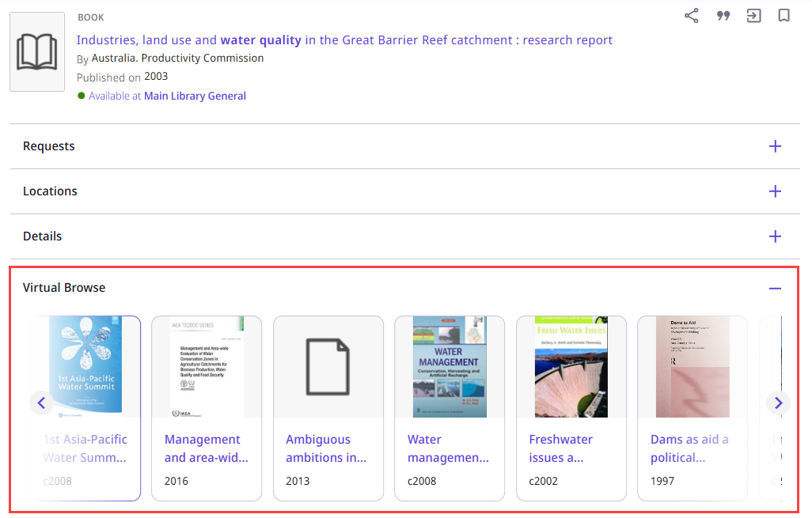Screen dimensions: 812x518
Task: Expand the Locations section
Action: tap(776, 191)
